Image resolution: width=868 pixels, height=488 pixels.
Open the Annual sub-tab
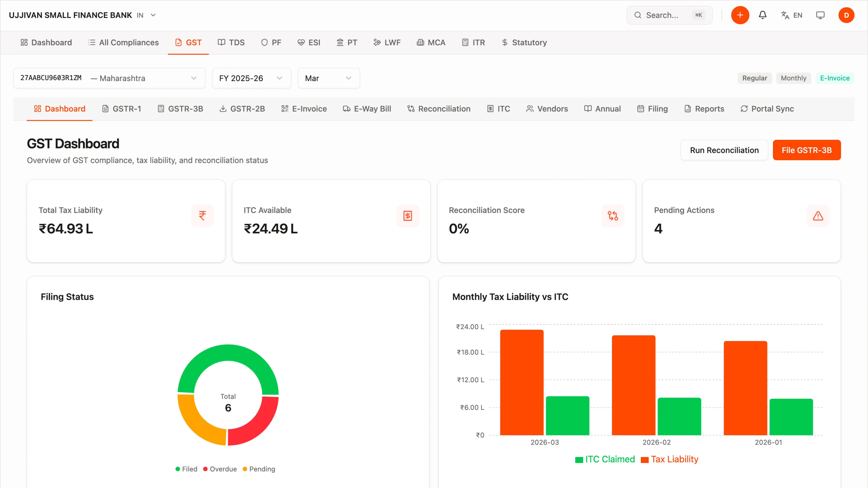click(602, 109)
